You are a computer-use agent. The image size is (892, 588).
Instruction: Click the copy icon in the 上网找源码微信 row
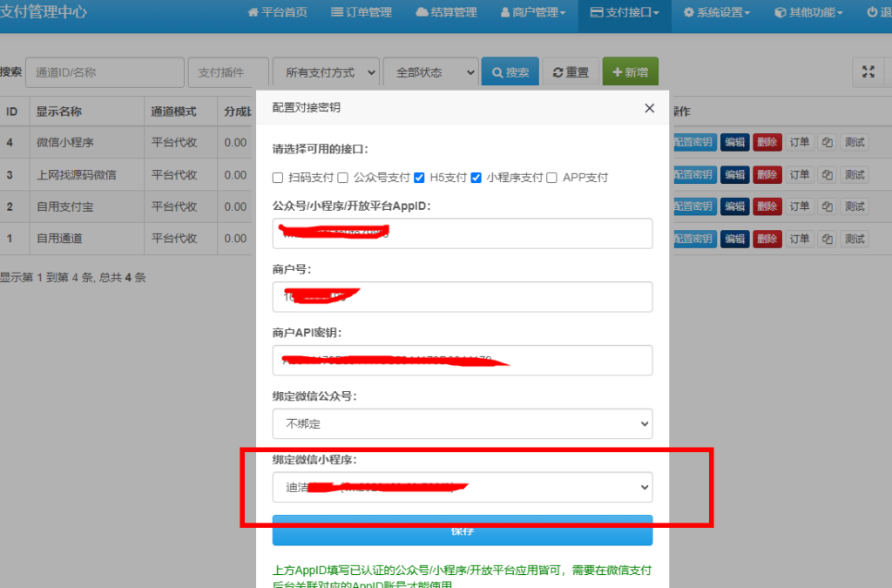(x=826, y=174)
